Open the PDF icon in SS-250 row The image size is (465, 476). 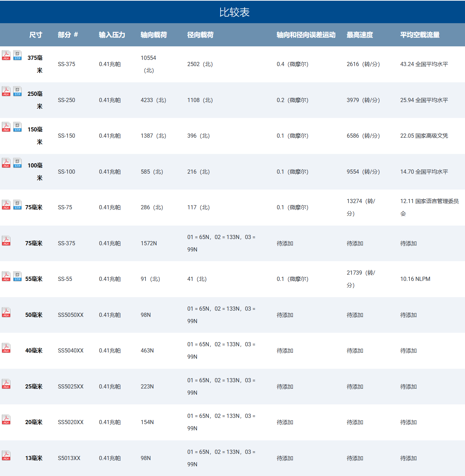pos(6,91)
